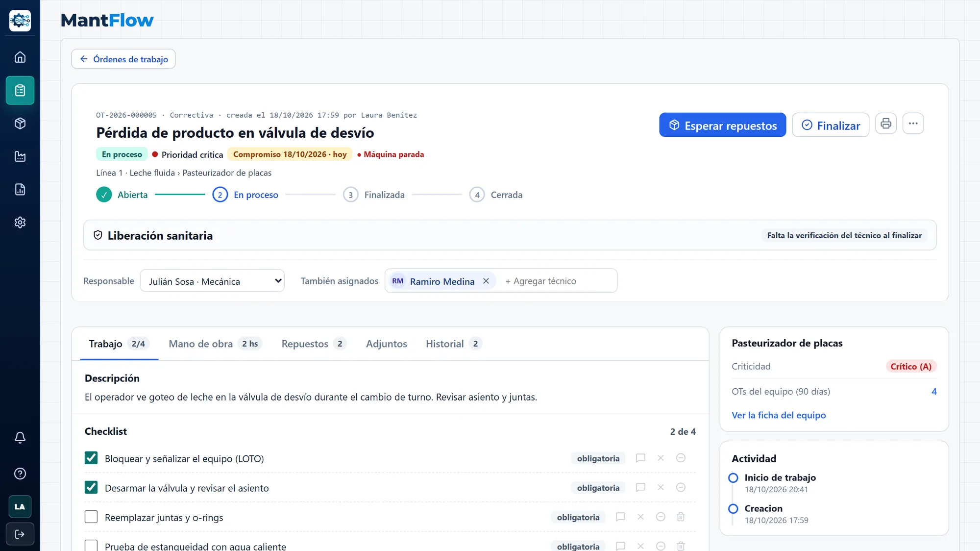The height and width of the screenshot is (551, 980).
Task: Open the Responsable dropdown Julián Sosa
Action: point(212,281)
